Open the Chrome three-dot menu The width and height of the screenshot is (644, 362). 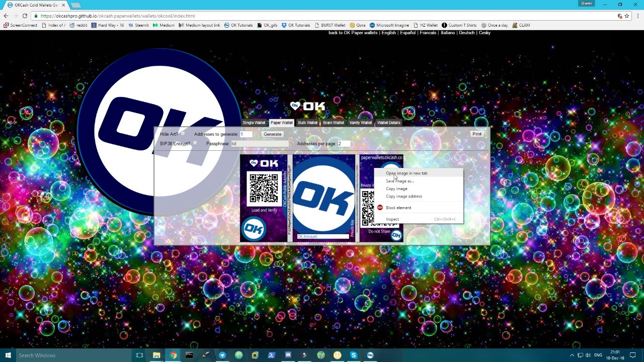tap(638, 16)
